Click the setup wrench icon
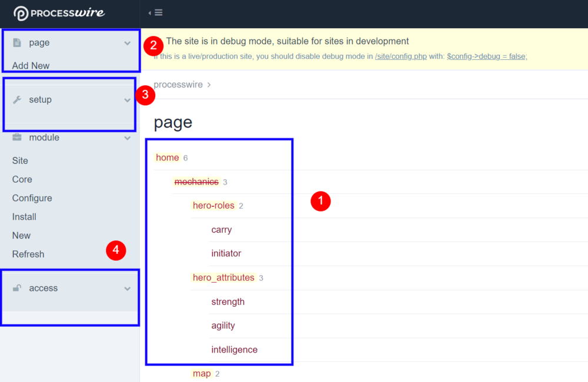 [x=17, y=100]
